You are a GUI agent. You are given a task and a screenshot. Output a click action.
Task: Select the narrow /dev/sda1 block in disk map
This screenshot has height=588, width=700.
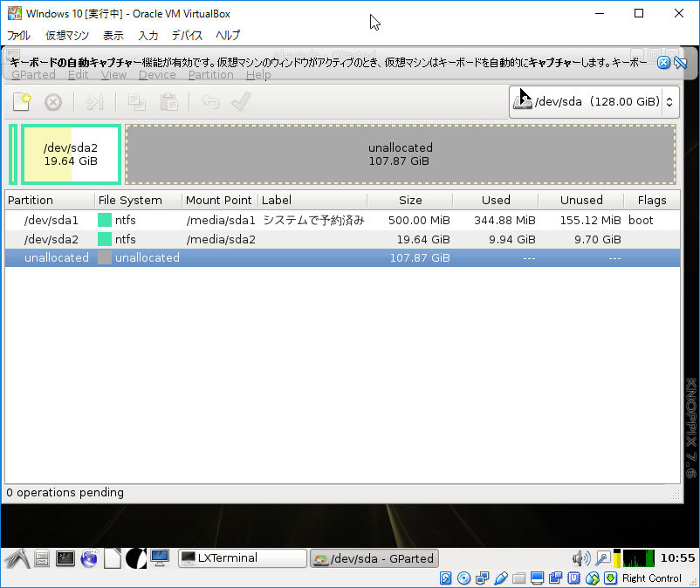click(13, 154)
